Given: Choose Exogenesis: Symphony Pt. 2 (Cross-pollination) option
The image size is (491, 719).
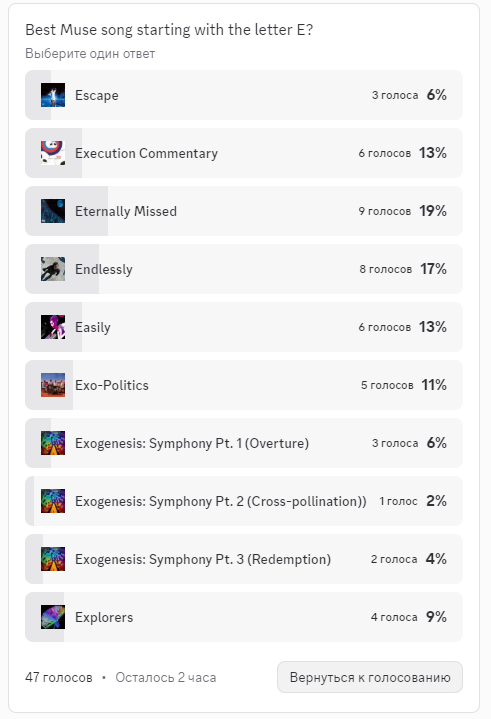Looking at the screenshot, I should (244, 501).
